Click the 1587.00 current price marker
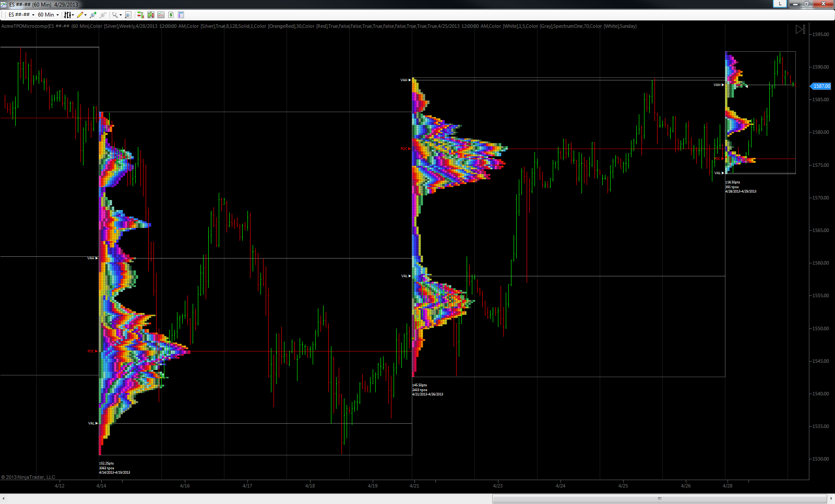 pos(821,86)
